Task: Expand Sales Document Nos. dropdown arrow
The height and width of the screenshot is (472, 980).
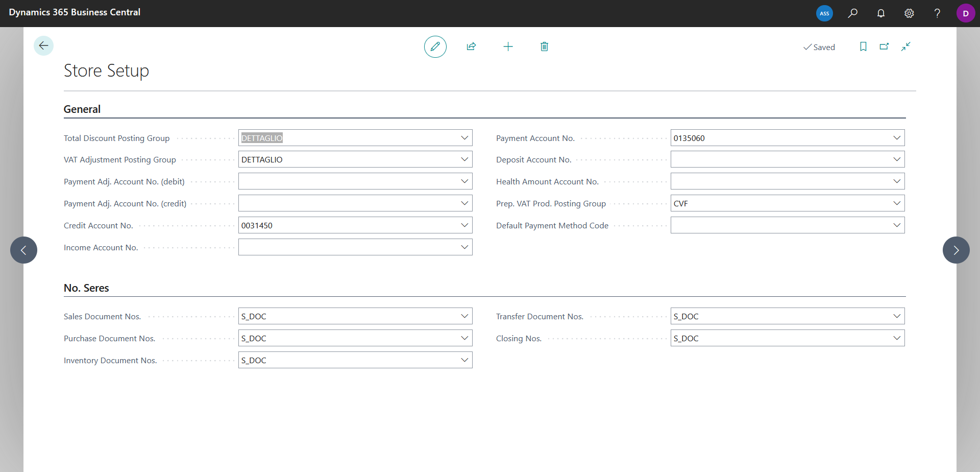Action: point(464,316)
